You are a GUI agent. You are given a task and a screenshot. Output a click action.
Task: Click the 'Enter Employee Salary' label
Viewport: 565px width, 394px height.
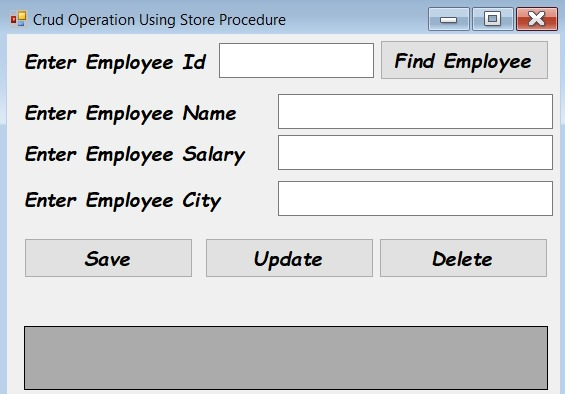(135, 155)
